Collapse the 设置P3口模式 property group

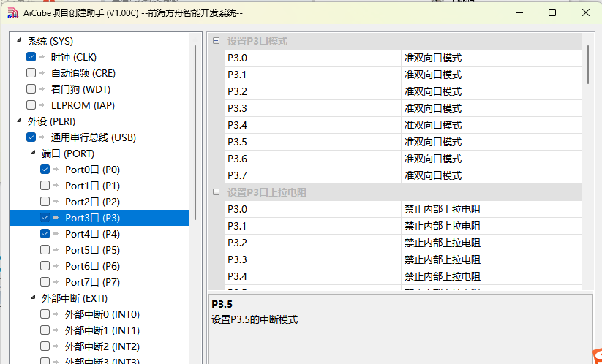[x=217, y=41]
